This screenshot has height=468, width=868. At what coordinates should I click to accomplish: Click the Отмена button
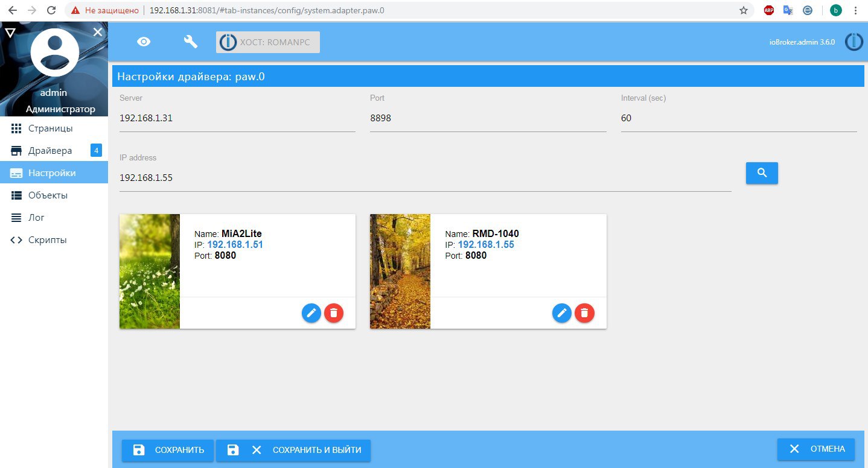point(816,449)
